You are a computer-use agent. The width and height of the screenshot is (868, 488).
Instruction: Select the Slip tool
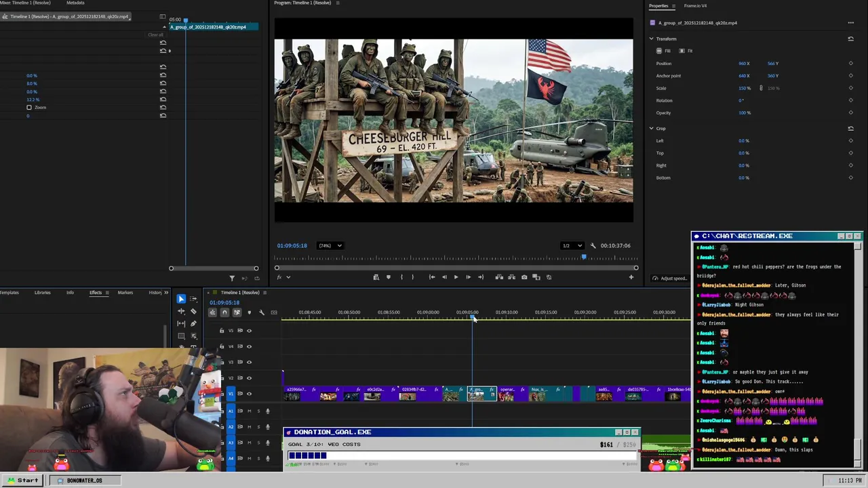(x=181, y=324)
